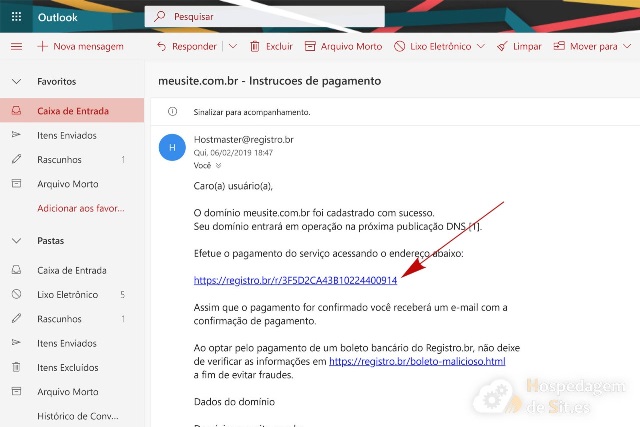Screen dimensions: 640x427
Task: Collapse the Favoritos section
Action: [16, 81]
